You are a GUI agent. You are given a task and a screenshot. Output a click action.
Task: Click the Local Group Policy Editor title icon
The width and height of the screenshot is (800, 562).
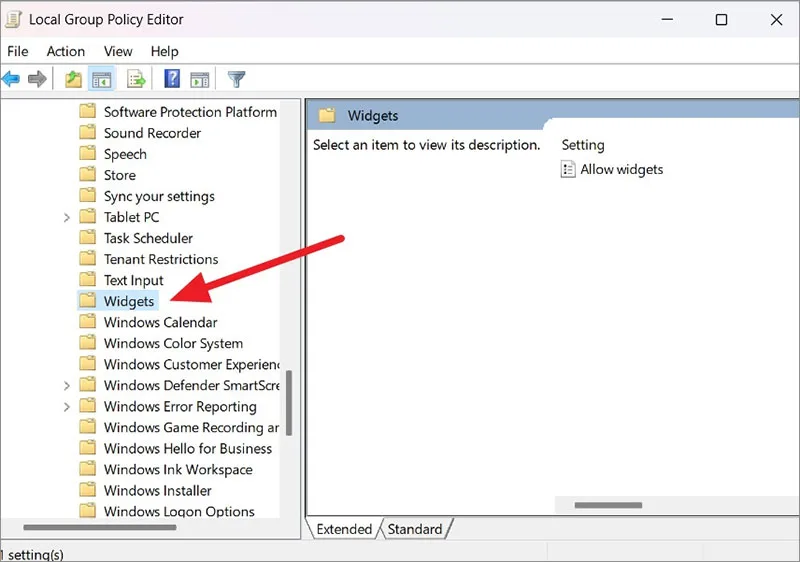(x=13, y=19)
